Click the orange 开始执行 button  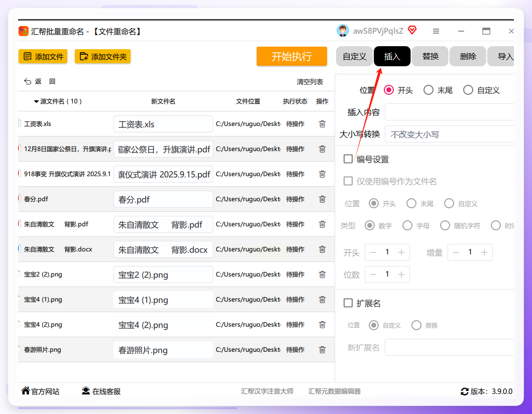pyautogui.click(x=292, y=56)
